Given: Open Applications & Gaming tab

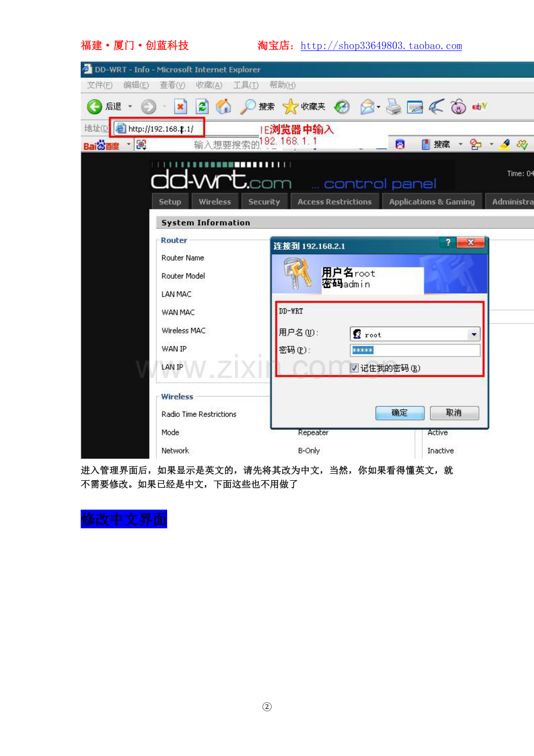Looking at the screenshot, I should pyautogui.click(x=432, y=201).
